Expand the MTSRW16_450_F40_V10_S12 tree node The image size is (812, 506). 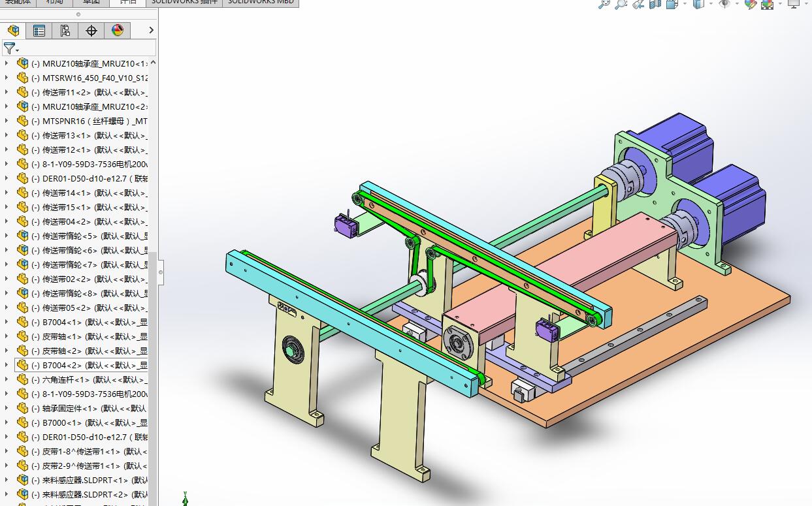point(7,78)
